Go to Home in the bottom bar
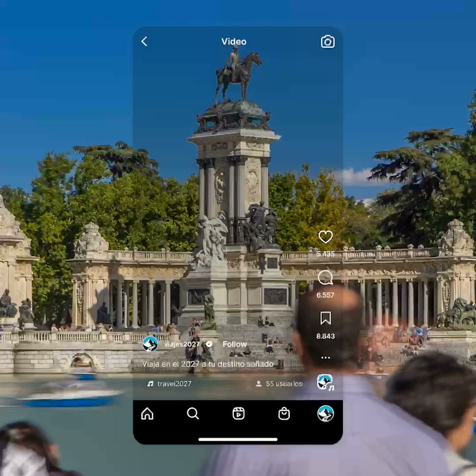The image size is (476, 476). pyautogui.click(x=147, y=413)
